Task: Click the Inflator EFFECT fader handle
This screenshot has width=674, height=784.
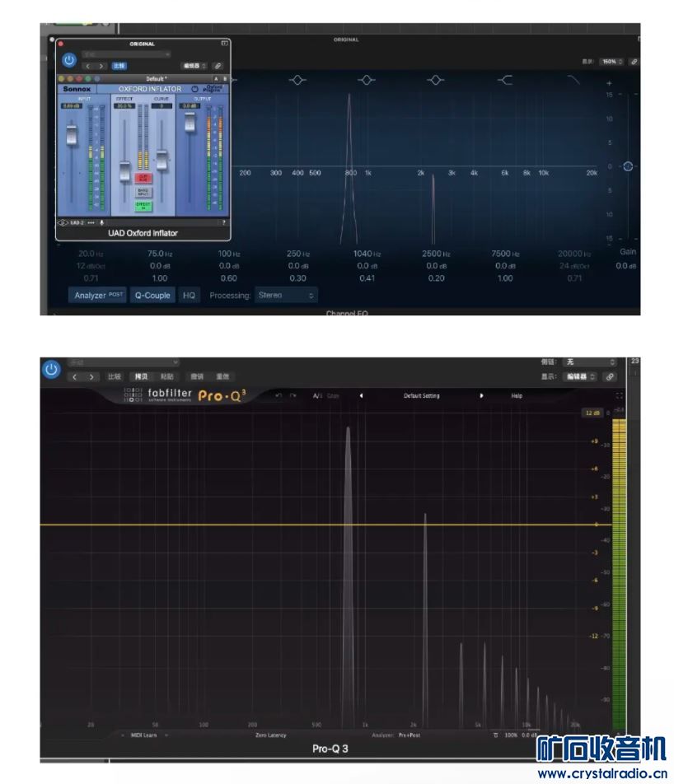Action: click(x=124, y=171)
